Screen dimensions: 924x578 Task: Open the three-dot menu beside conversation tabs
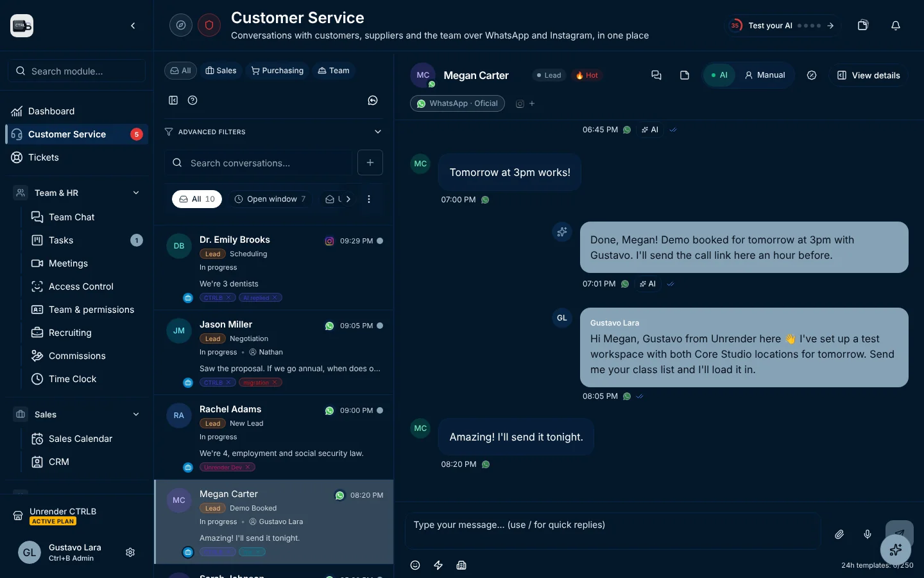[x=369, y=199]
